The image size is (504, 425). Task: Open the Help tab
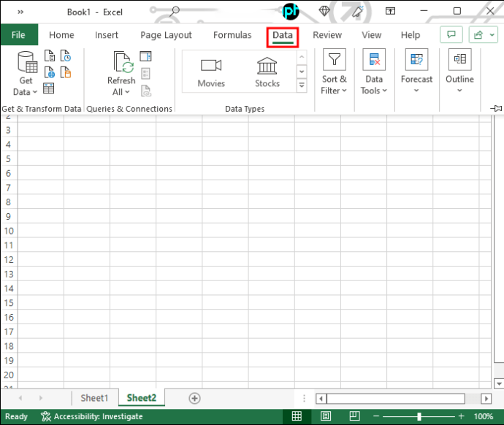click(411, 35)
